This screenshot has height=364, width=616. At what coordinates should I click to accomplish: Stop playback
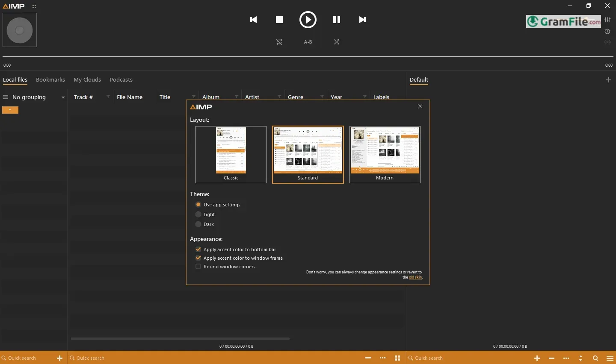tap(279, 20)
